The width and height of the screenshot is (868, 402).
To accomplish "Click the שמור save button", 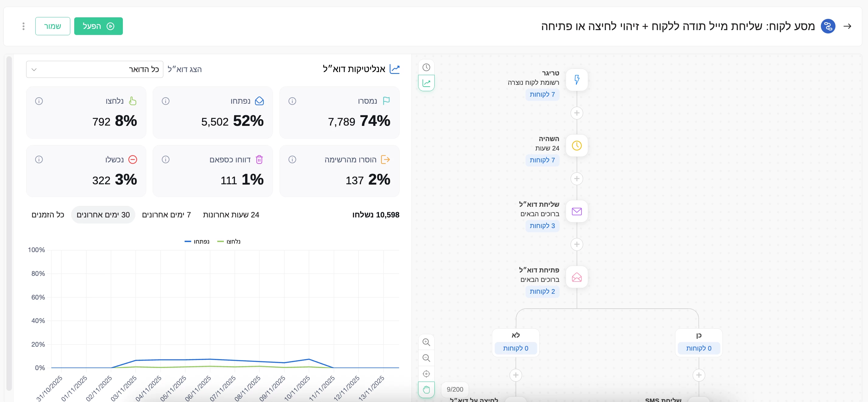I will pos(53,26).
